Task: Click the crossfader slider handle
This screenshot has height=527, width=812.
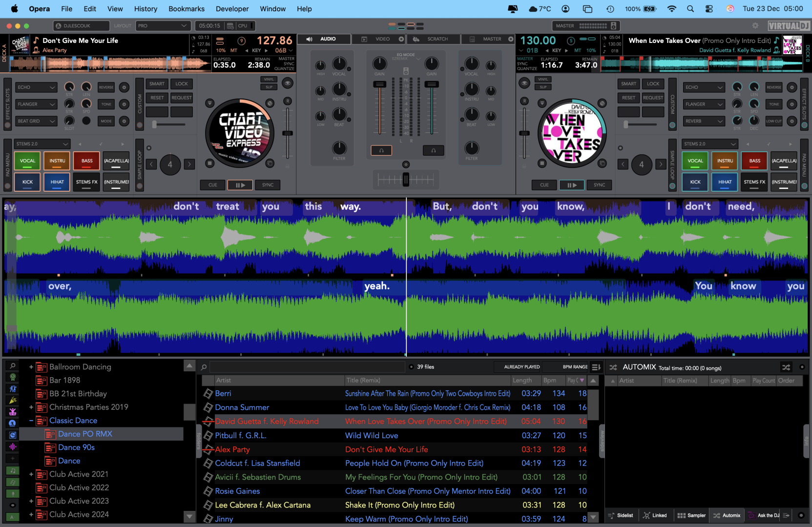Action: coord(406,180)
